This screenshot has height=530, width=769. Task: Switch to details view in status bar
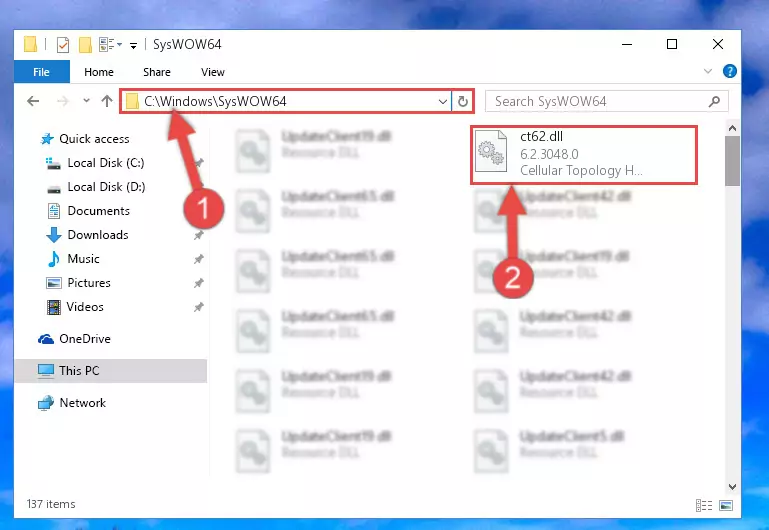[x=704, y=505]
